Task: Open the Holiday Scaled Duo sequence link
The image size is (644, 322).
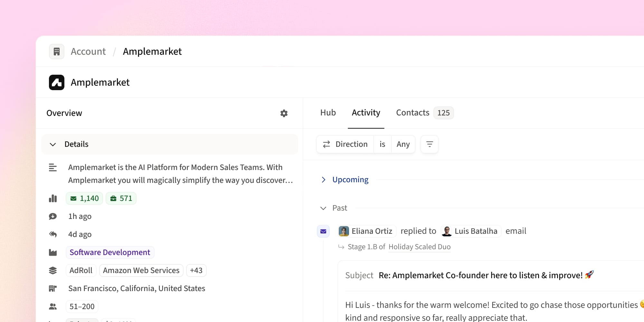Action: coord(420,247)
